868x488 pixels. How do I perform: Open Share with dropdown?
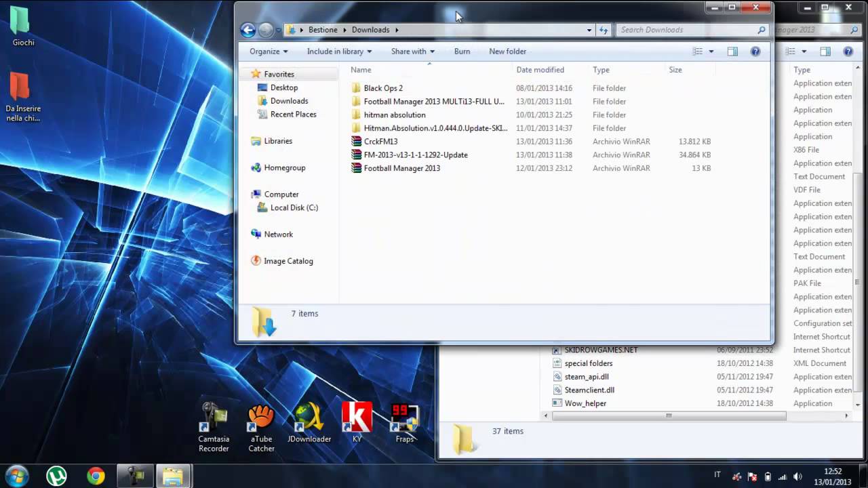pos(413,52)
